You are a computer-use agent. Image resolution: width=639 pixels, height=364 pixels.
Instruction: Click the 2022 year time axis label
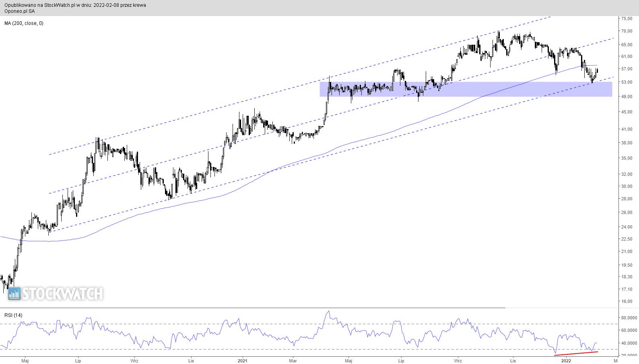coord(566,361)
